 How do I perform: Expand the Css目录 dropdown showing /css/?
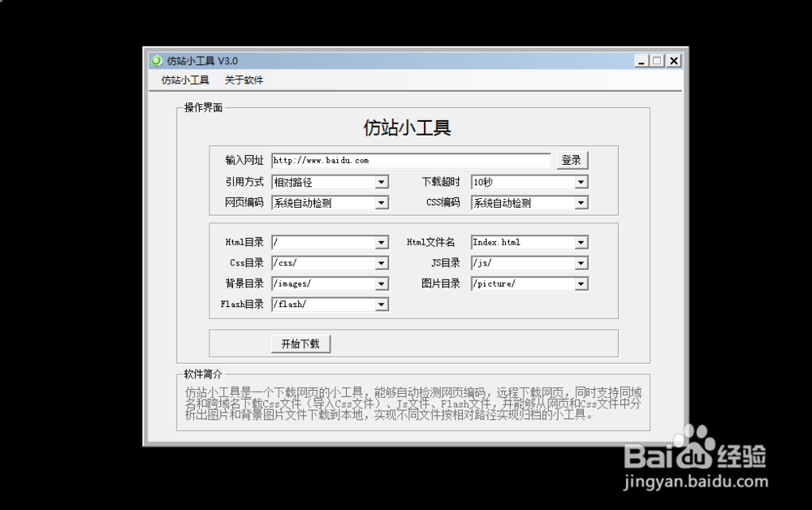point(382,262)
